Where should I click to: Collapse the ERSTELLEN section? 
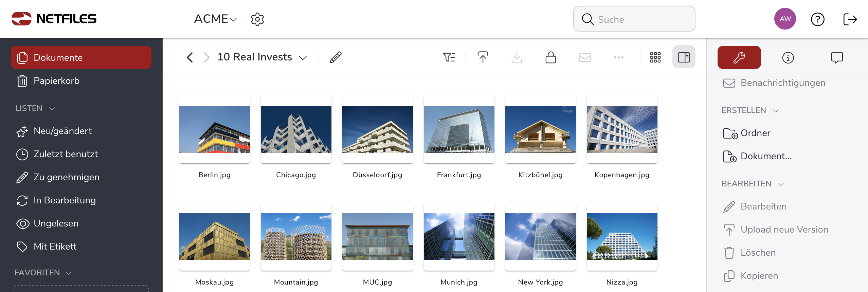coord(750,110)
